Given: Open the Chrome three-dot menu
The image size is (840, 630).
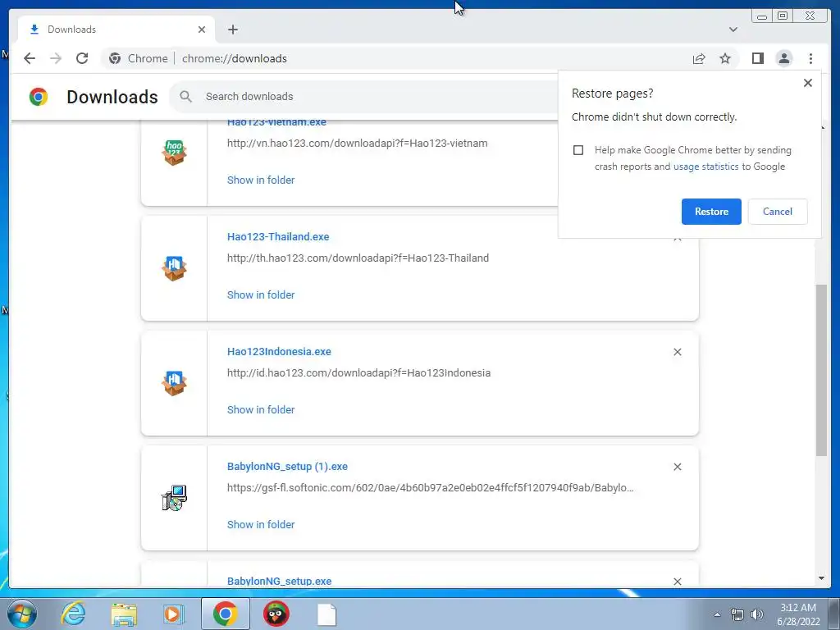Looking at the screenshot, I should tap(810, 58).
